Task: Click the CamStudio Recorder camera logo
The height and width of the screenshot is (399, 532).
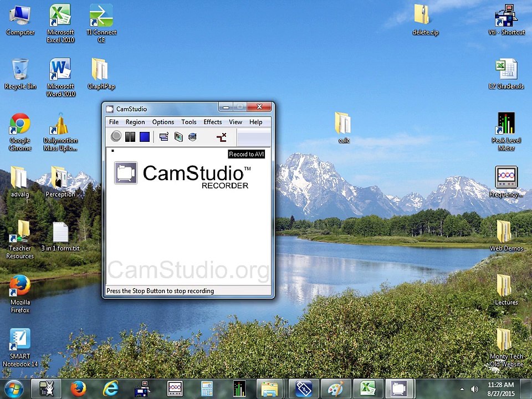Action: (x=126, y=173)
